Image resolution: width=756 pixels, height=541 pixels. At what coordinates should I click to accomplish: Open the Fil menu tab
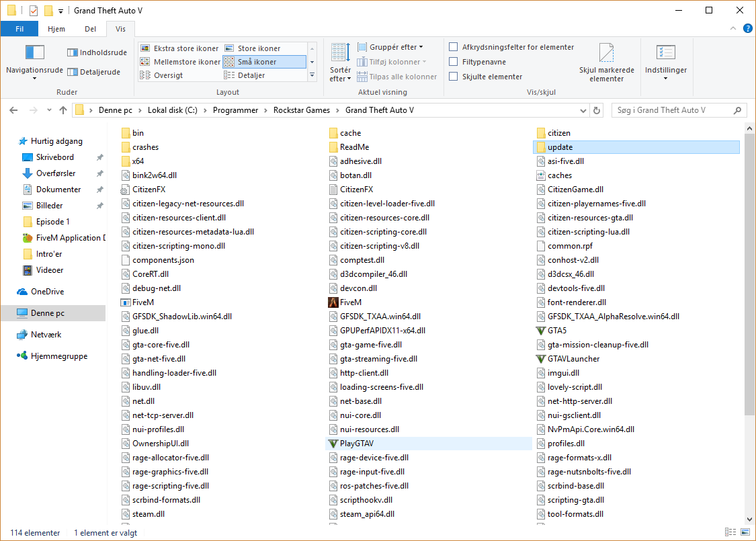tap(19, 29)
